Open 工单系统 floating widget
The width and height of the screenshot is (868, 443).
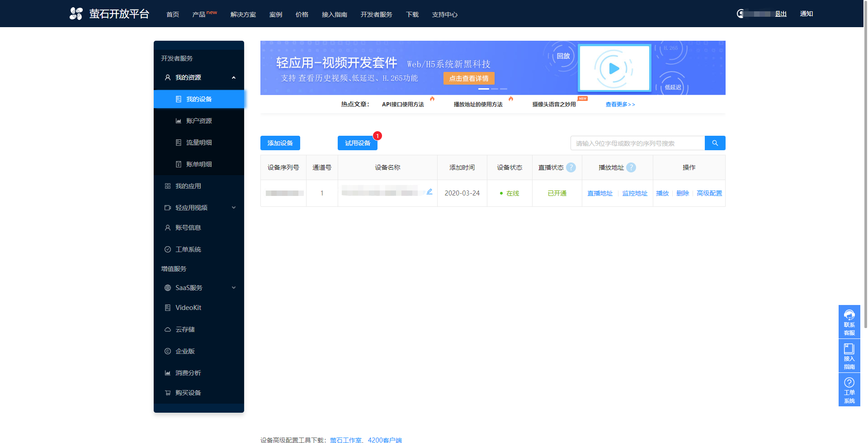pyautogui.click(x=849, y=390)
